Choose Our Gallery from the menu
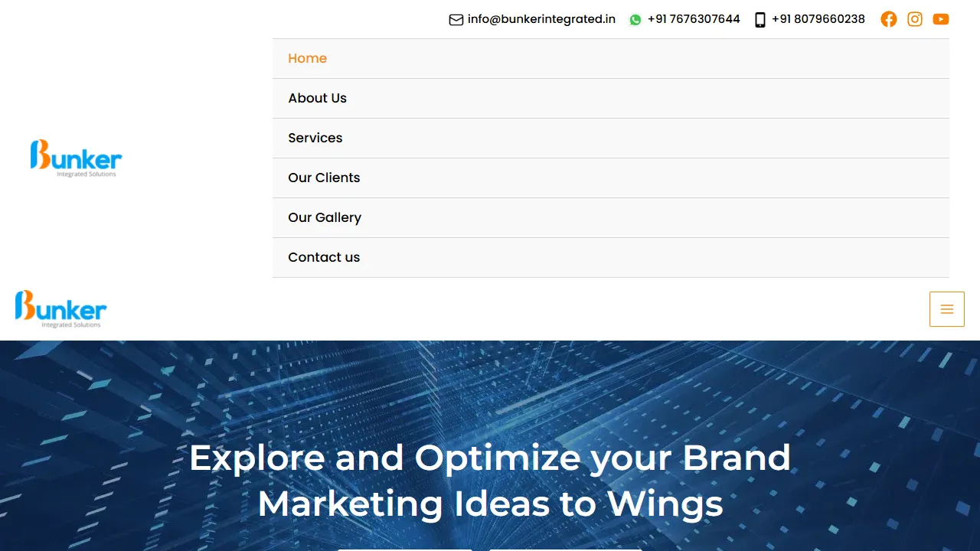This screenshot has height=551, width=980. 325,217
